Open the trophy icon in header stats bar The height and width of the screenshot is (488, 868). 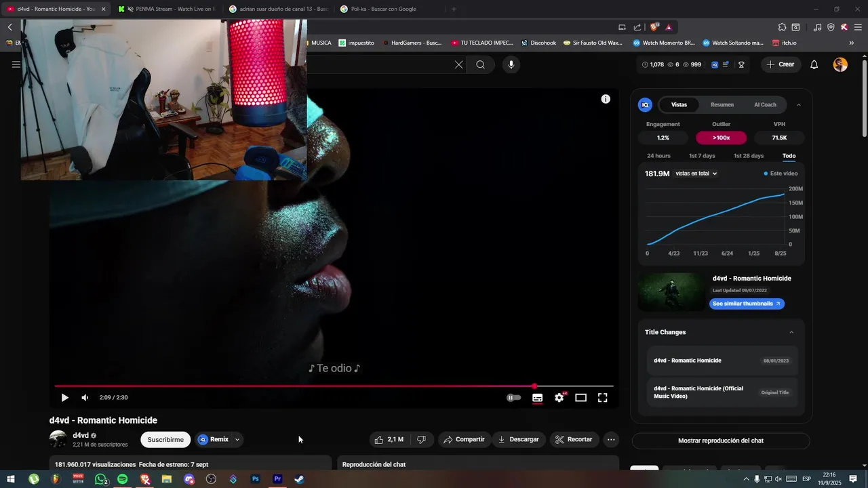[741, 64]
